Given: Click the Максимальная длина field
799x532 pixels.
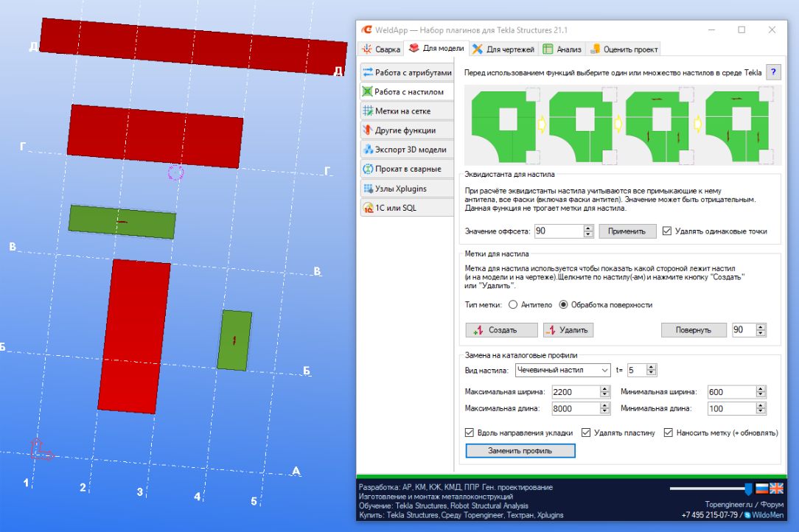Looking at the screenshot, I should (x=576, y=409).
